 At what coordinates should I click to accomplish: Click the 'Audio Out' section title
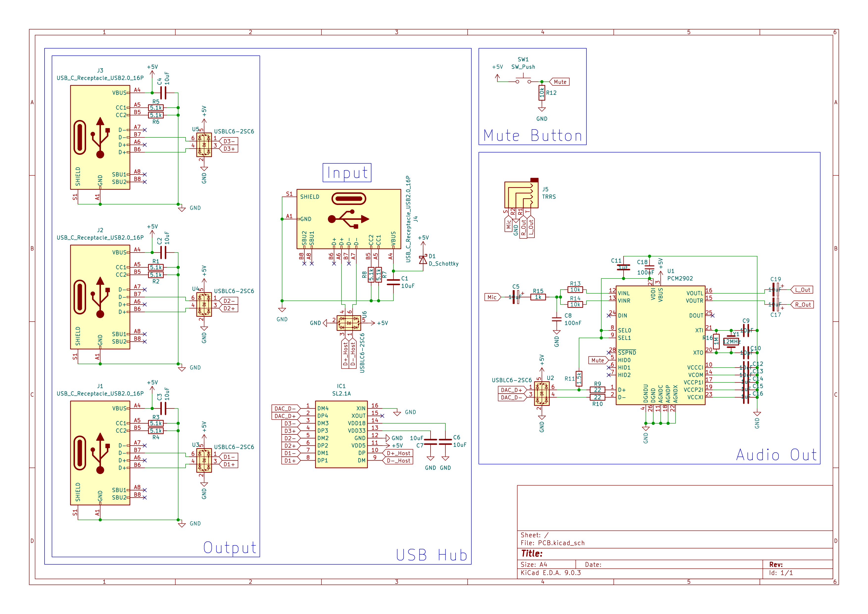pos(777,454)
